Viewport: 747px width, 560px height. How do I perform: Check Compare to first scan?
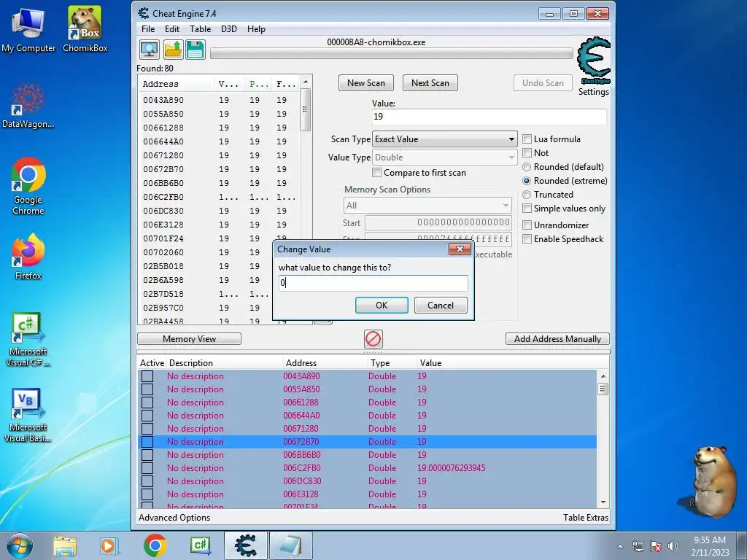pyautogui.click(x=377, y=173)
